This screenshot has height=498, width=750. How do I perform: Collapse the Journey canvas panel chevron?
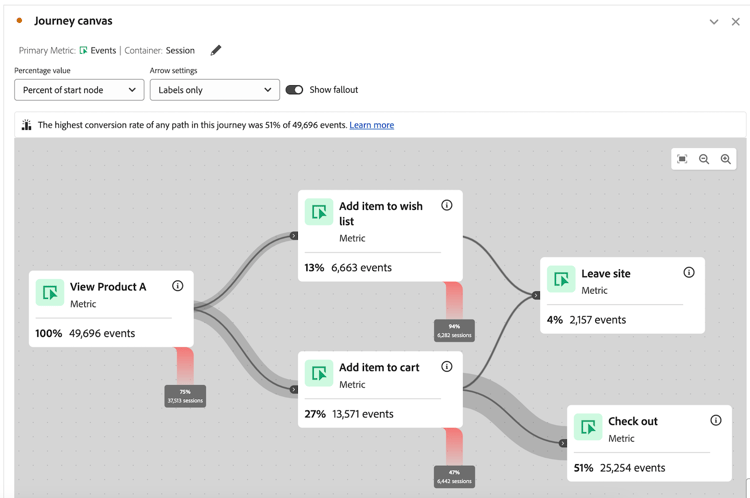(x=714, y=22)
